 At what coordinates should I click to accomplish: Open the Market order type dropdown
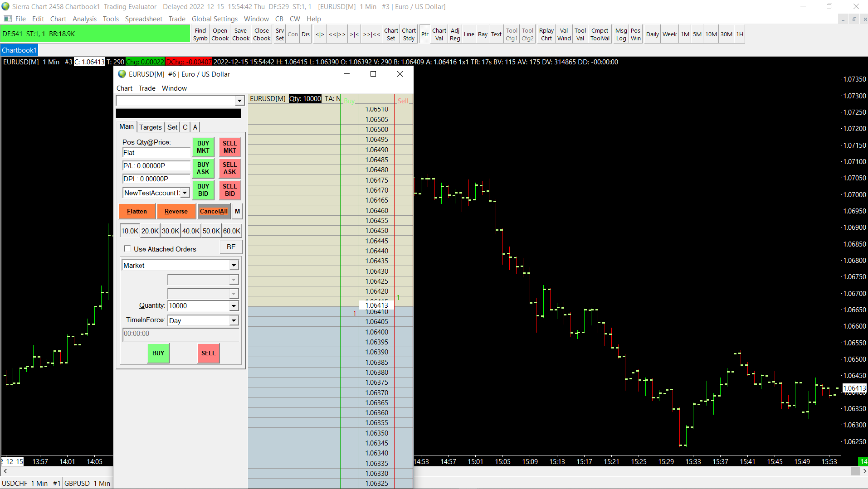(234, 265)
